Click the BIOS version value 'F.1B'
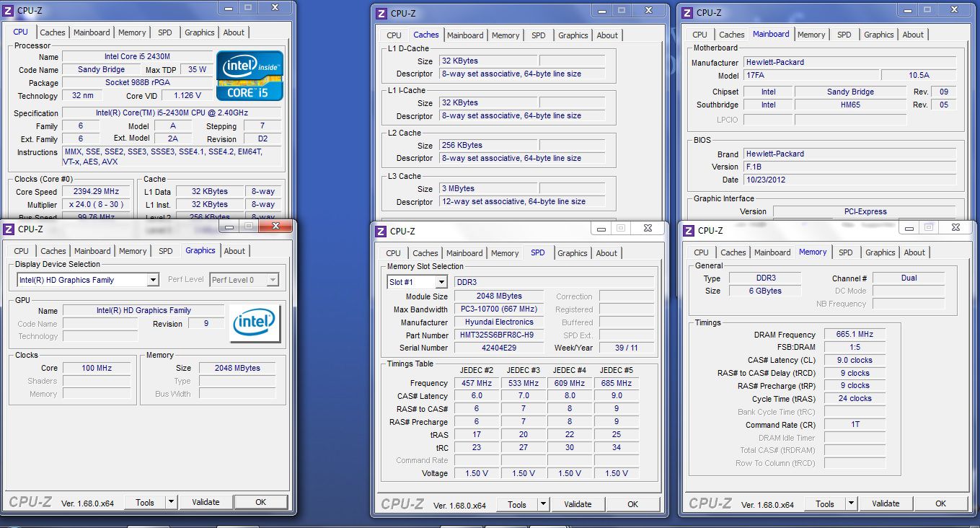980x528 pixels. click(x=850, y=167)
